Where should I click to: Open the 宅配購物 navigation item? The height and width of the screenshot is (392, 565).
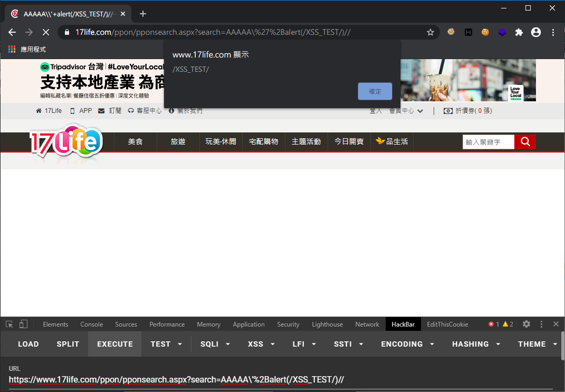coord(263,141)
